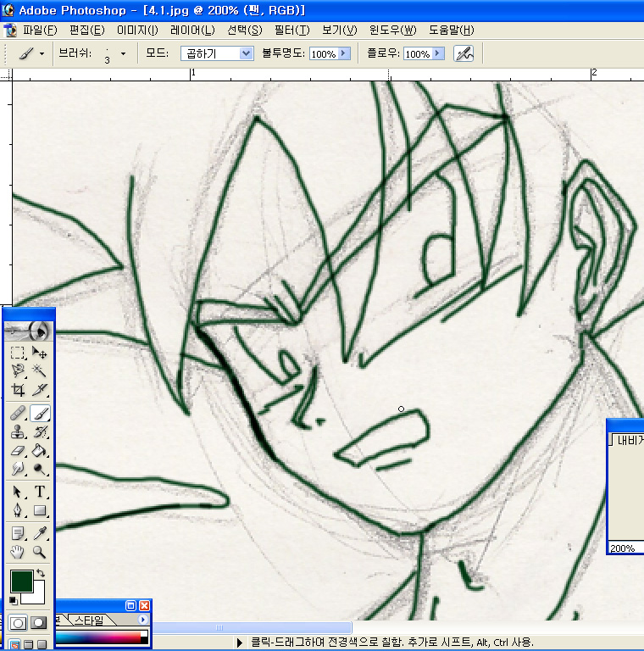Expand the status bar info arrow
The image size is (644, 651).
tap(240, 643)
